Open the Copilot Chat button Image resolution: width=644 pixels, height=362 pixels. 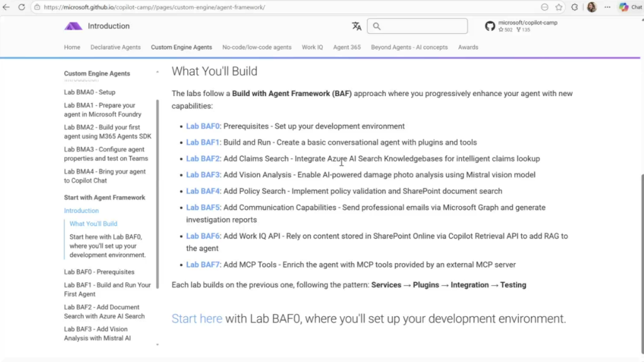point(630,7)
